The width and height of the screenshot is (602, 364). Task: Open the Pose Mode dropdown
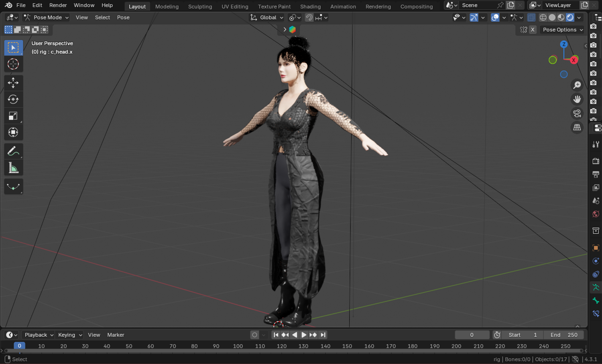[x=46, y=18]
